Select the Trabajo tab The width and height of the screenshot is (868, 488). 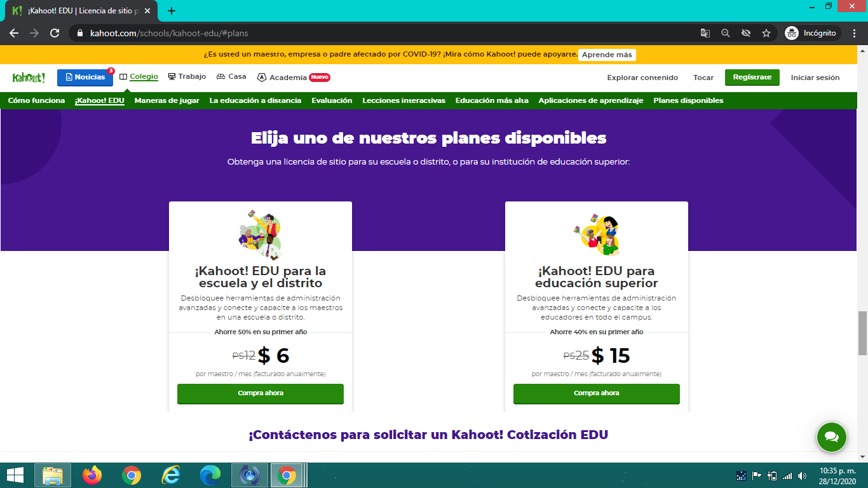pos(187,76)
